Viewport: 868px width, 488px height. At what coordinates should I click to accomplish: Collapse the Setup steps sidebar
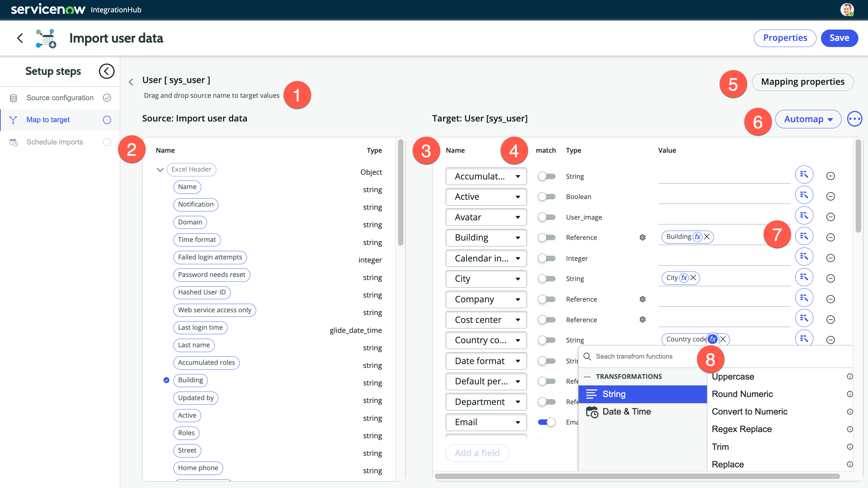(x=106, y=71)
